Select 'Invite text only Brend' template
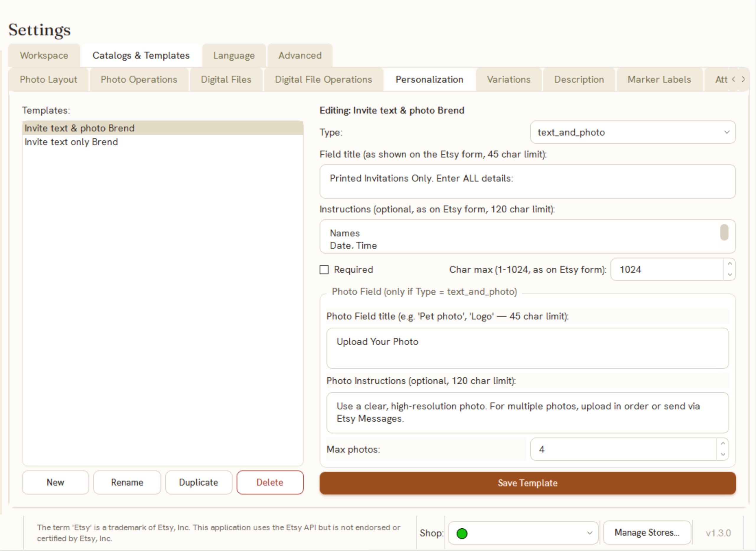This screenshot has width=756, height=551. 163,142
